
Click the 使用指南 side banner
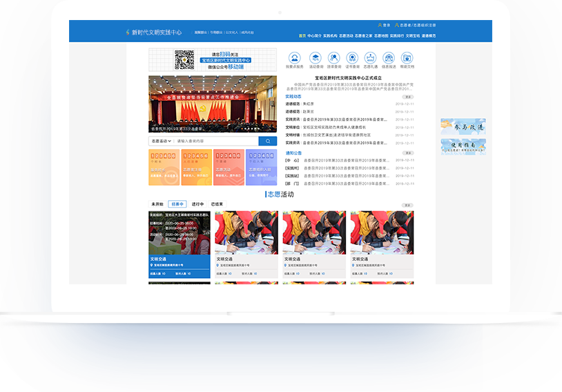click(463, 146)
